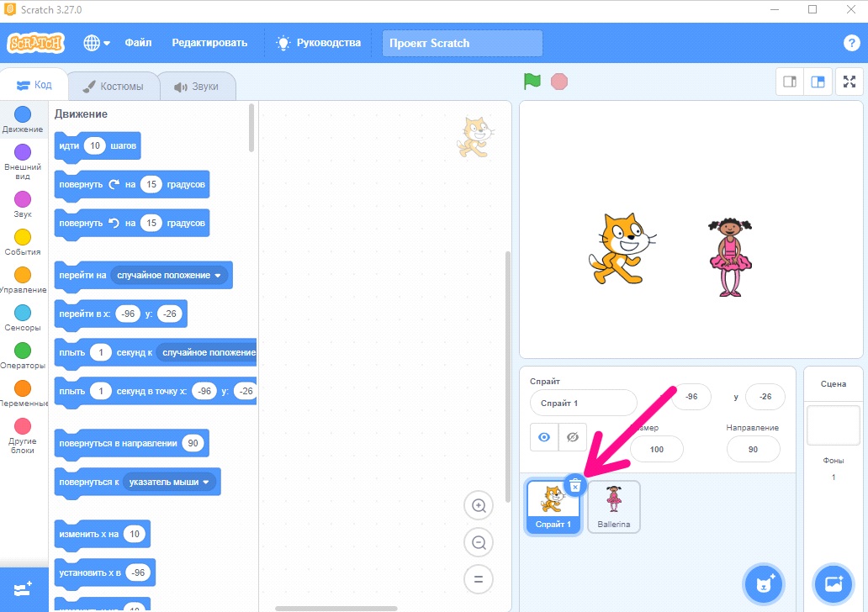The height and width of the screenshot is (612, 868).
Task: Select the Управление block category
Action: pyautogui.click(x=23, y=280)
